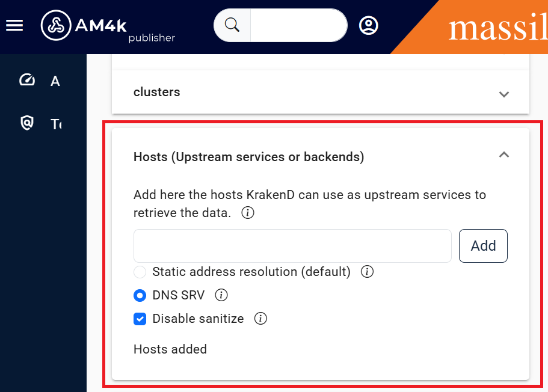548x392 pixels.
Task: Click the info icon beside DNS SRV
Action: [221, 295]
